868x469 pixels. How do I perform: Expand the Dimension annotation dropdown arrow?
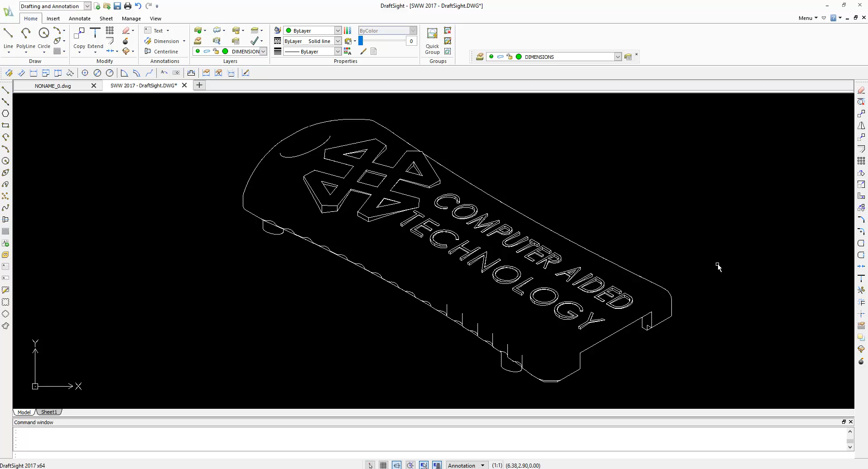click(x=184, y=41)
